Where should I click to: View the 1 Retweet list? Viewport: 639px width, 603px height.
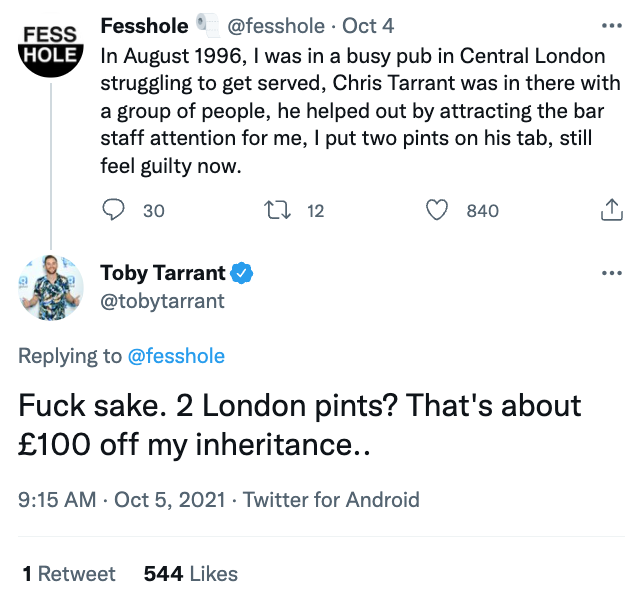(x=69, y=574)
